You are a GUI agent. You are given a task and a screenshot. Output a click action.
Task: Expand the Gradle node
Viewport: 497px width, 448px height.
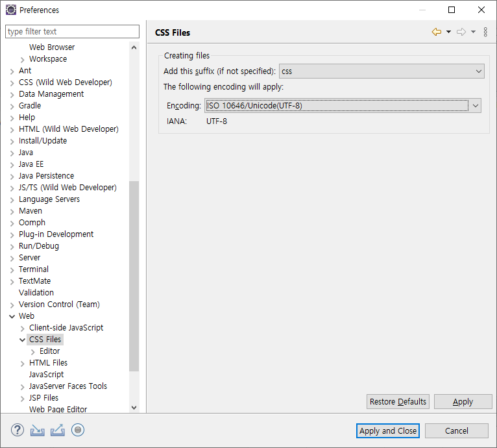(x=12, y=106)
